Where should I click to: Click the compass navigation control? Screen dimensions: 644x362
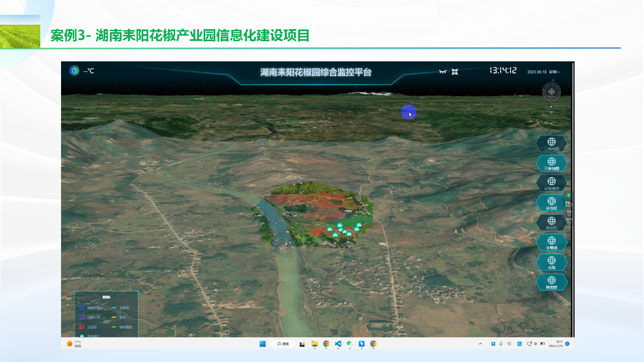pos(551,92)
